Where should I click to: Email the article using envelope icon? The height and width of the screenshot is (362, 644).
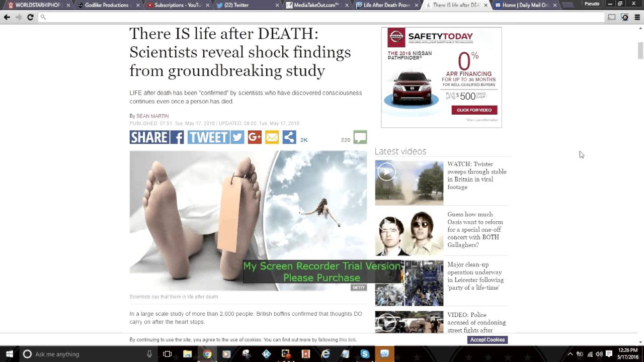(272, 137)
